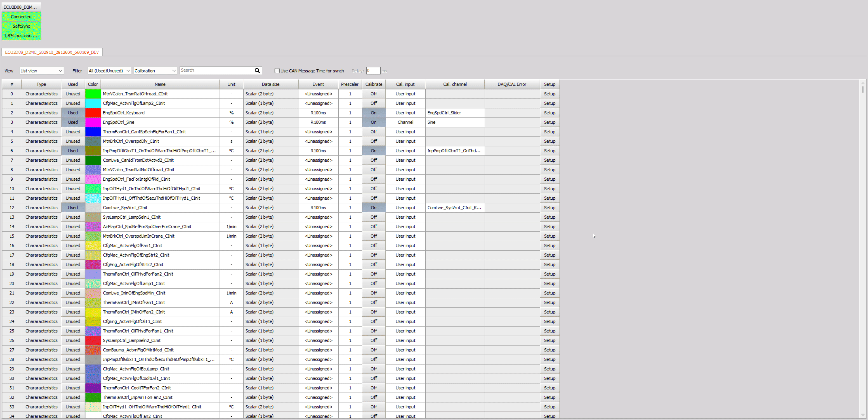This screenshot has width=868, height=420.
Task: Select the CfgEng_ActvnFlgOfOilT1_CInit name cell
Action: click(160, 321)
